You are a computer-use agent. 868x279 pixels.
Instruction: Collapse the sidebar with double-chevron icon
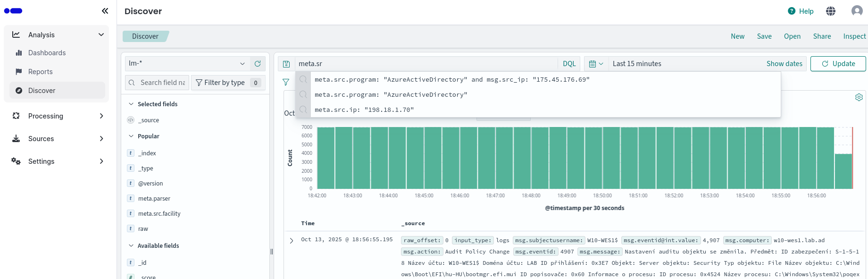point(105,11)
